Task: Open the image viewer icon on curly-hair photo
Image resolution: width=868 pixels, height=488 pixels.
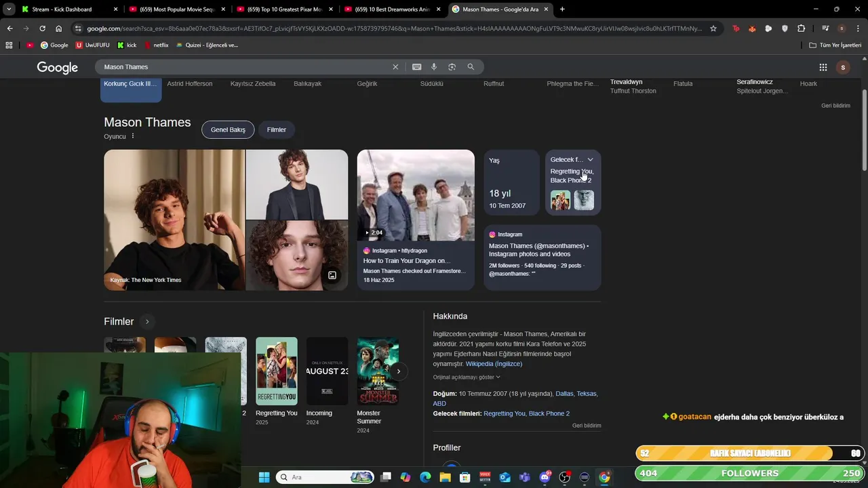Action: pos(332,275)
